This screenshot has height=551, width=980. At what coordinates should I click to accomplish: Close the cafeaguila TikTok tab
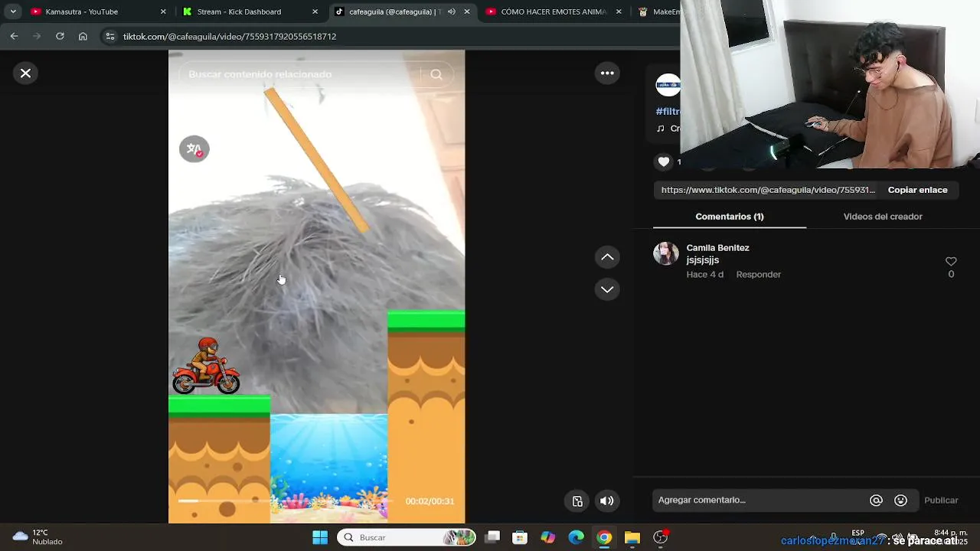pos(466,11)
